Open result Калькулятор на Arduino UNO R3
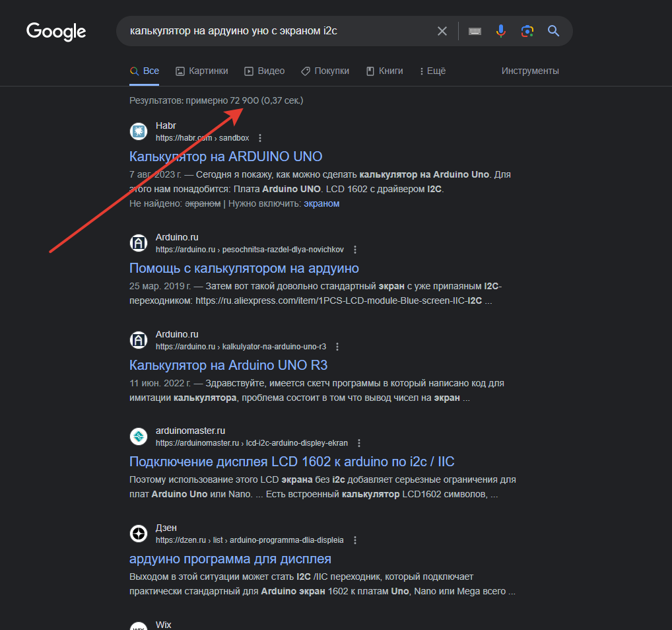672x630 pixels. (x=228, y=365)
